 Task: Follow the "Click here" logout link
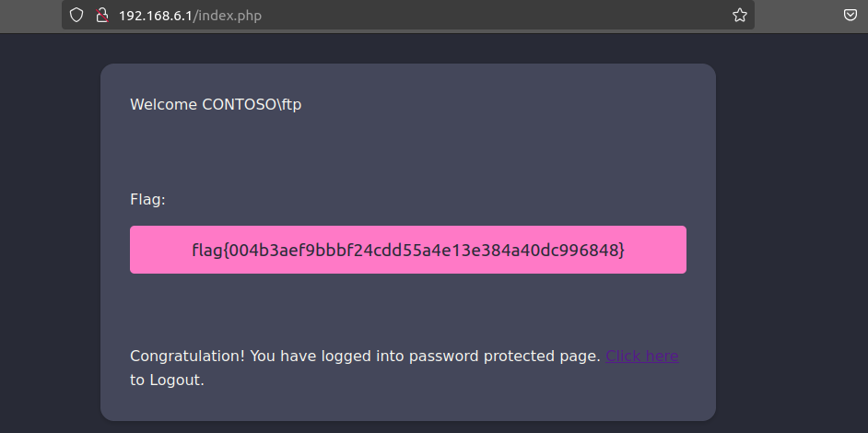pos(641,356)
